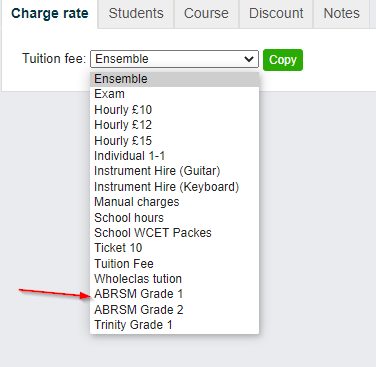Pick School WCET Packes option
Viewport: 376px width, 367px height.
click(x=174, y=233)
